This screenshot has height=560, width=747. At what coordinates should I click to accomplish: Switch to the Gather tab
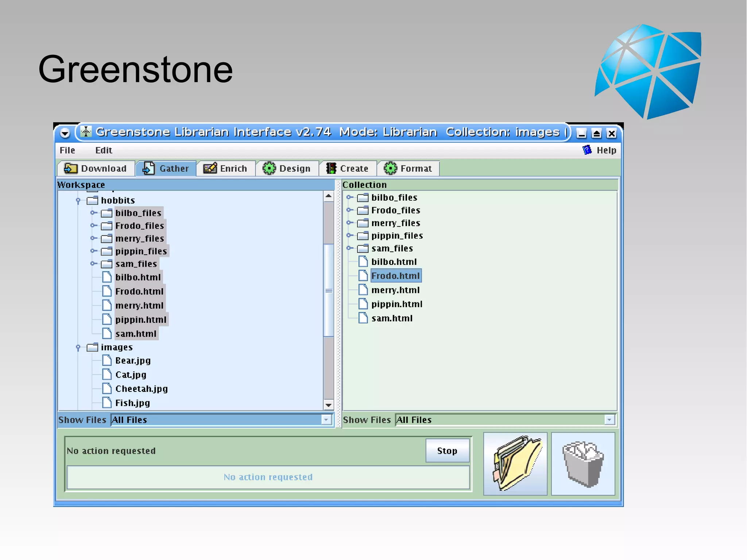coord(166,169)
